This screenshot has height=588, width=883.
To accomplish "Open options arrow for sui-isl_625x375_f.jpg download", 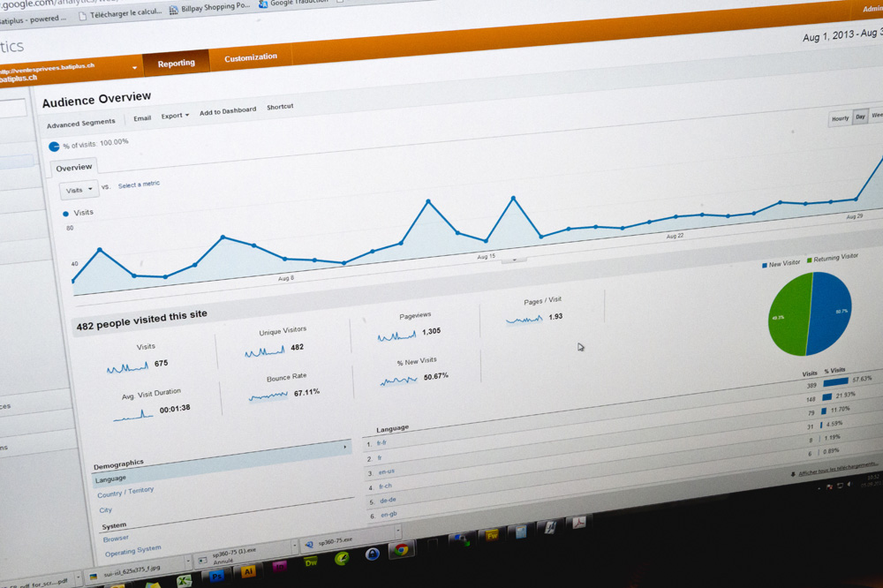I will [188, 561].
